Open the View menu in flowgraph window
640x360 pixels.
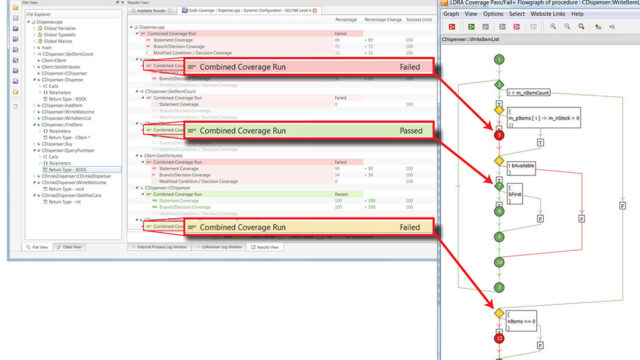tap(471, 14)
